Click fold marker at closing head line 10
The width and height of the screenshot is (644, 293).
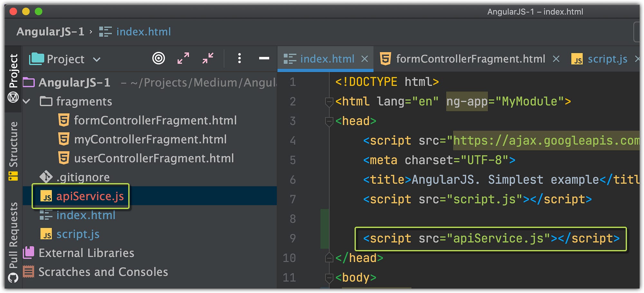pos(329,258)
